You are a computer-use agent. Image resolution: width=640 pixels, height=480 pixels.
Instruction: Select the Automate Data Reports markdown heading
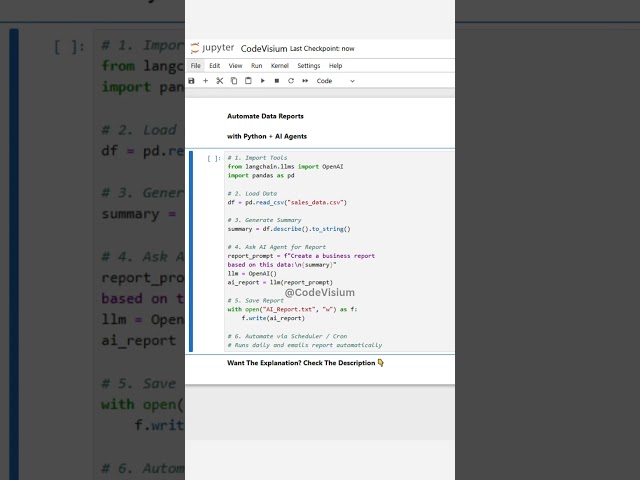(265, 116)
